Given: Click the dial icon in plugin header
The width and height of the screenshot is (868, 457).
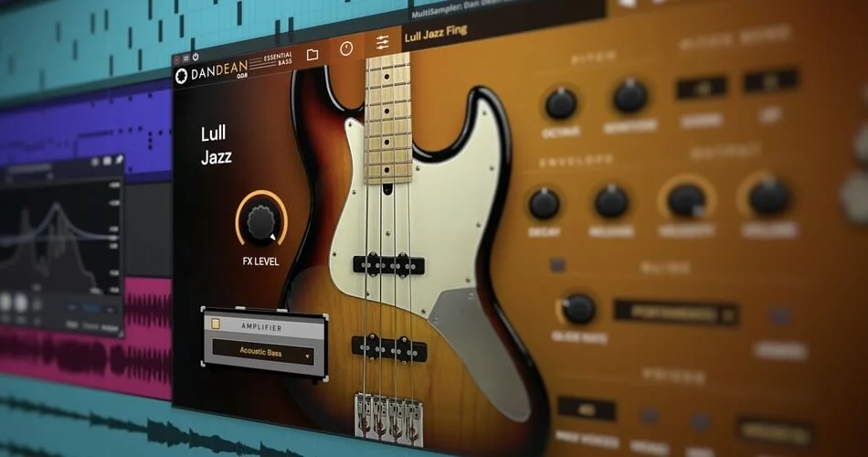Looking at the screenshot, I should [x=346, y=48].
